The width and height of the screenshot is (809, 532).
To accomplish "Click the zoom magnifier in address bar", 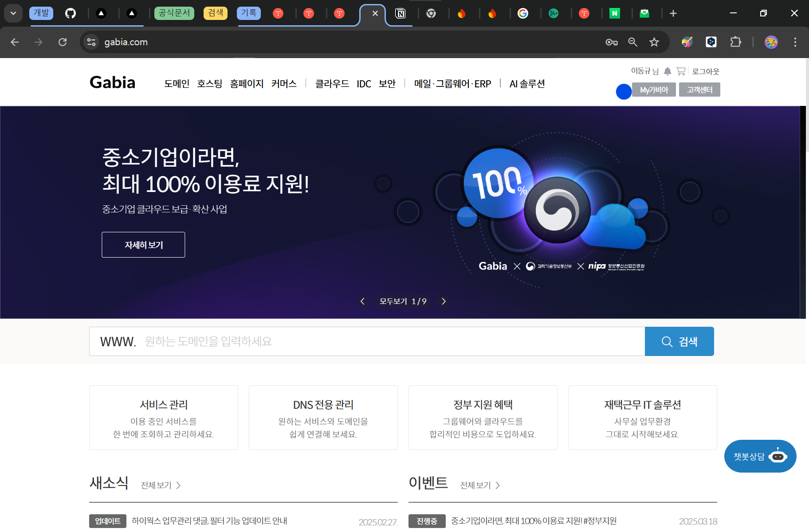I will [633, 42].
